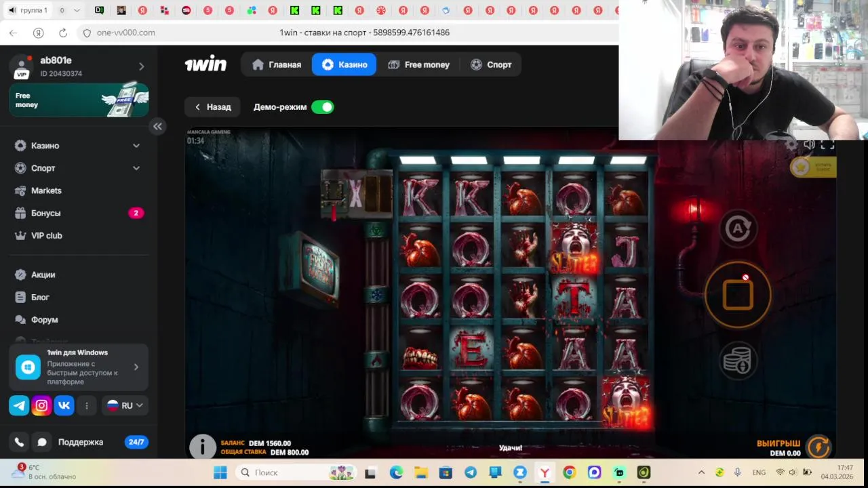Open the RU language dropdown
The width and height of the screenshot is (868, 488).
(125, 405)
